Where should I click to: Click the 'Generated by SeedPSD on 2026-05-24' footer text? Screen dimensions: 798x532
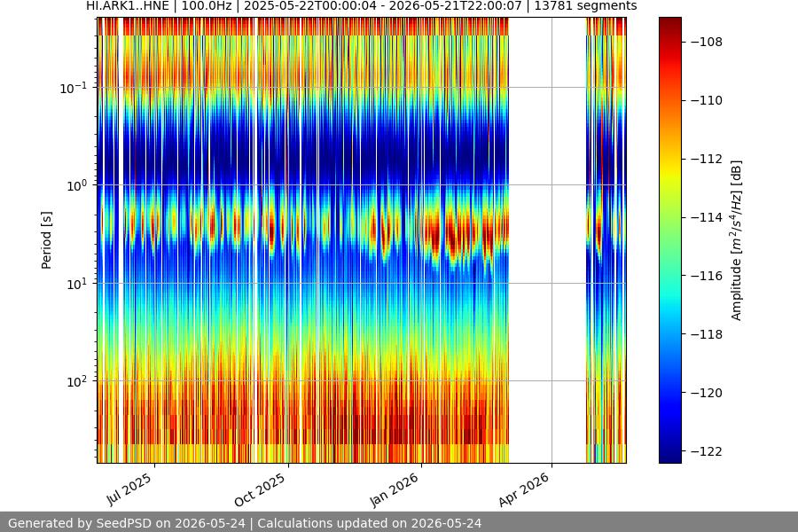click(x=126, y=523)
